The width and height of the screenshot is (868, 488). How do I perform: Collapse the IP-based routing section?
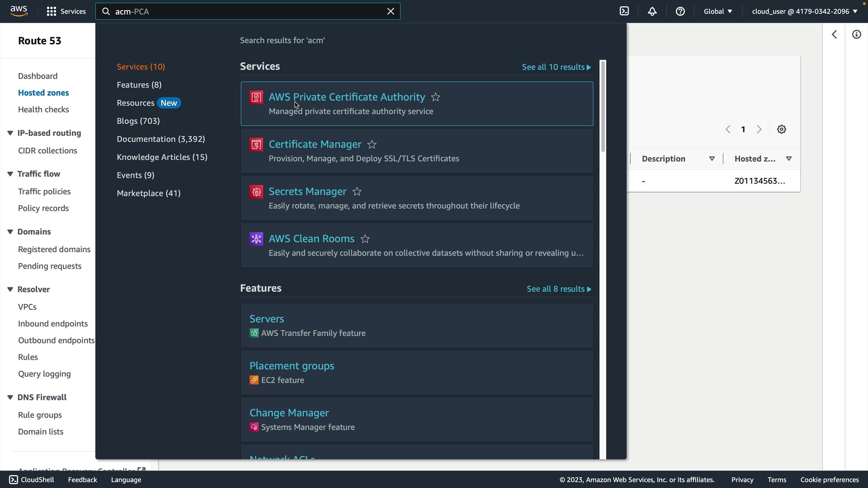(x=10, y=133)
